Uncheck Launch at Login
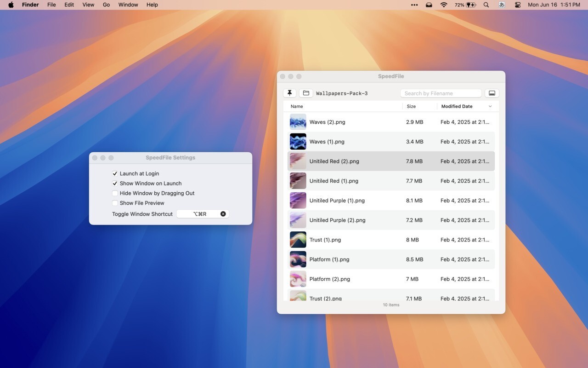This screenshot has height=368, width=588. click(x=115, y=173)
